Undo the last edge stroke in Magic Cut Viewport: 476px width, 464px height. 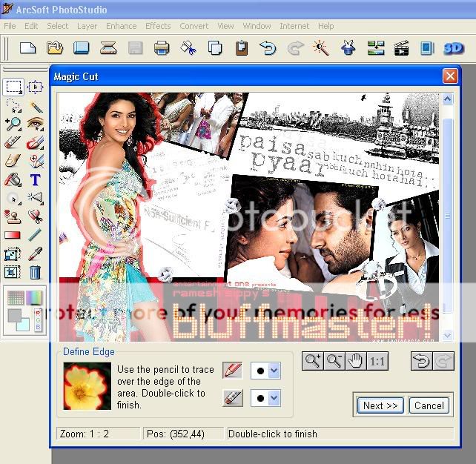pos(421,361)
